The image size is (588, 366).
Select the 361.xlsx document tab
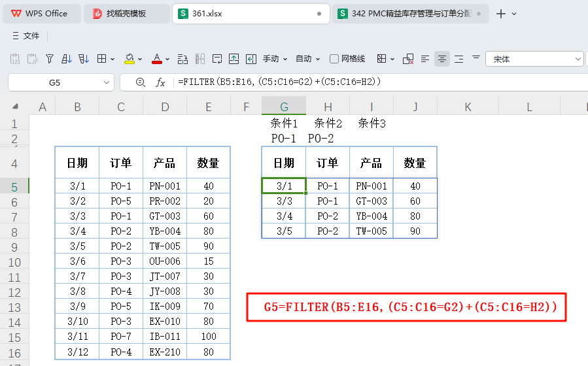pyautogui.click(x=251, y=14)
